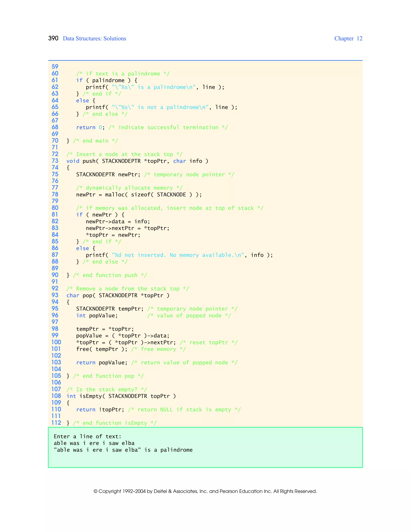
Task: Click the comment 'return NULL if stack is empty'
Action: point(184,410)
